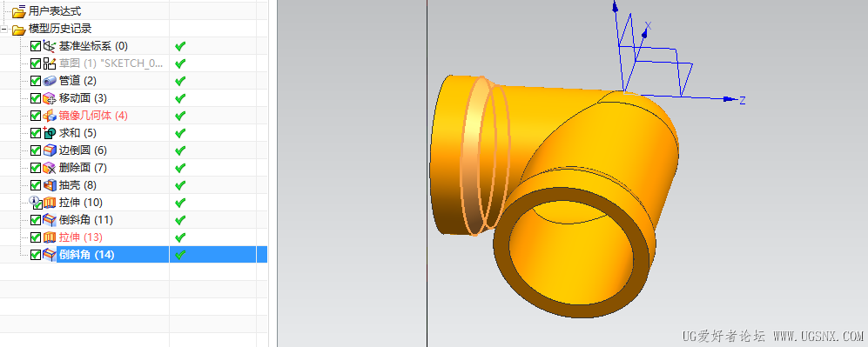Select the 删除面 (7) feature
868x347 pixels.
pos(83,168)
